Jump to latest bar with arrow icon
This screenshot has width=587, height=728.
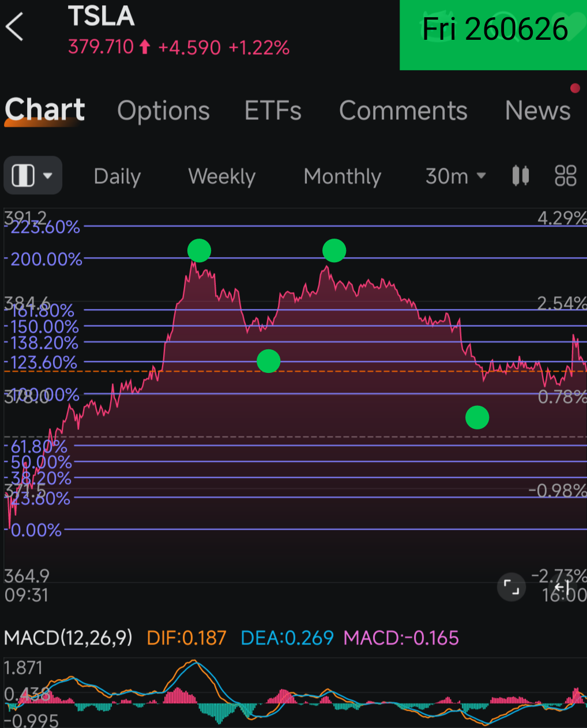coord(563,587)
